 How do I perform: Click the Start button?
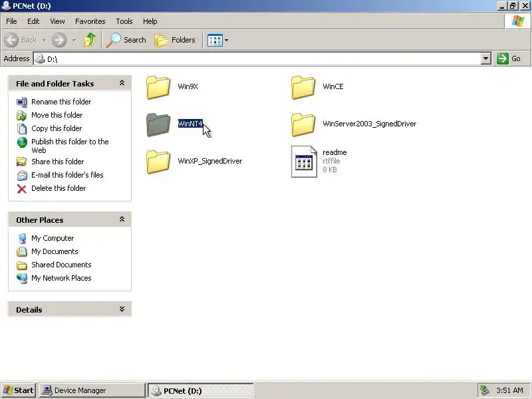[19, 390]
